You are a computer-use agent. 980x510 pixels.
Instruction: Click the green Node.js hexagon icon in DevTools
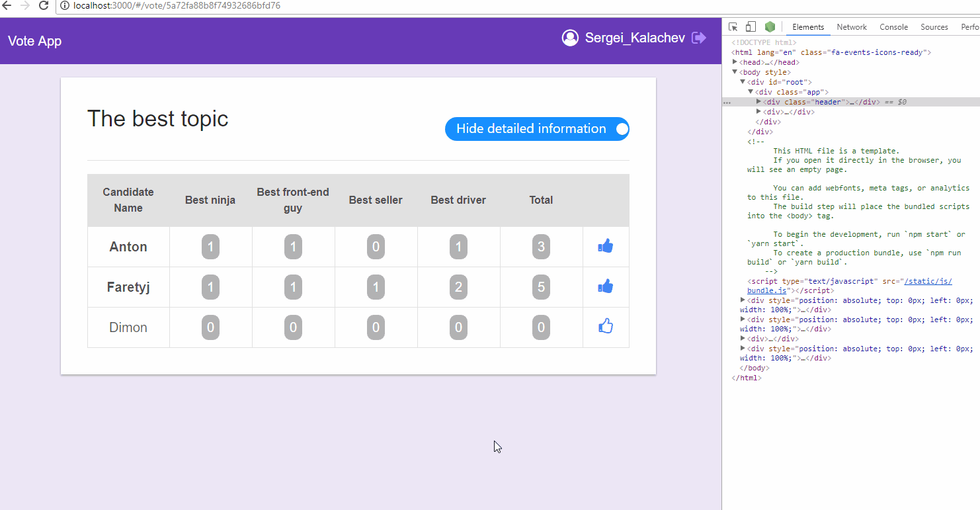[x=770, y=27]
